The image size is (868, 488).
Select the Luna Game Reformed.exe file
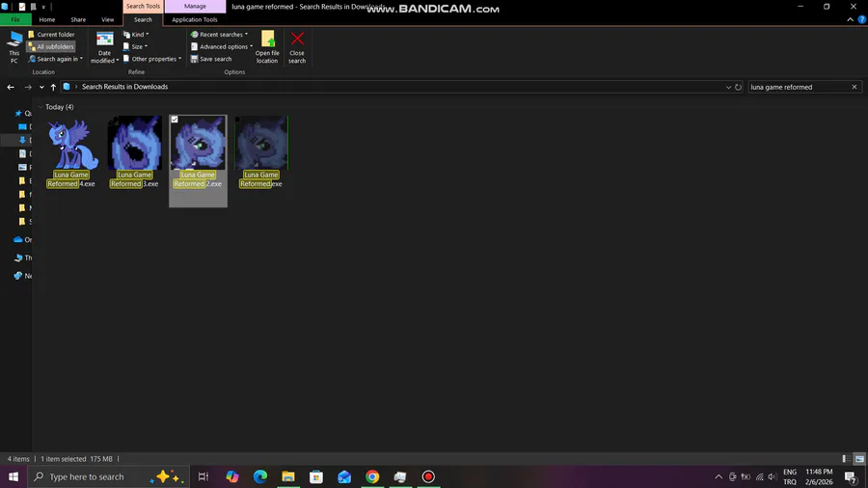[x=260, y=152]
